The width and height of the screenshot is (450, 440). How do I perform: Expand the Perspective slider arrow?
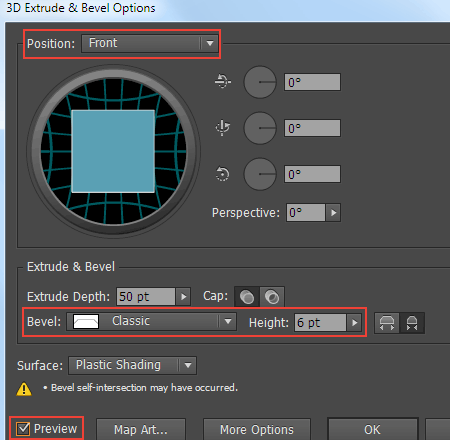(333, 213)
